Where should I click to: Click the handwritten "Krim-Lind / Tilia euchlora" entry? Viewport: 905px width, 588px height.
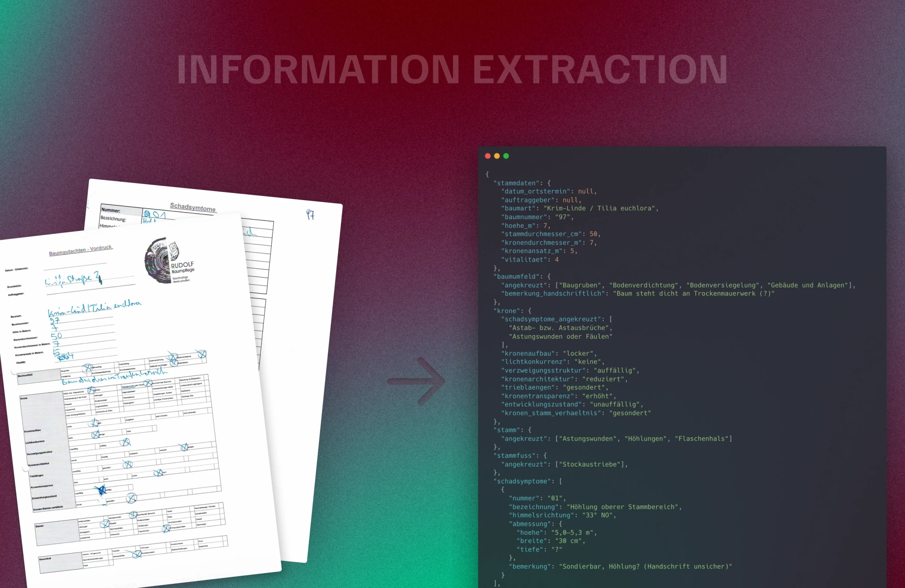94,308
